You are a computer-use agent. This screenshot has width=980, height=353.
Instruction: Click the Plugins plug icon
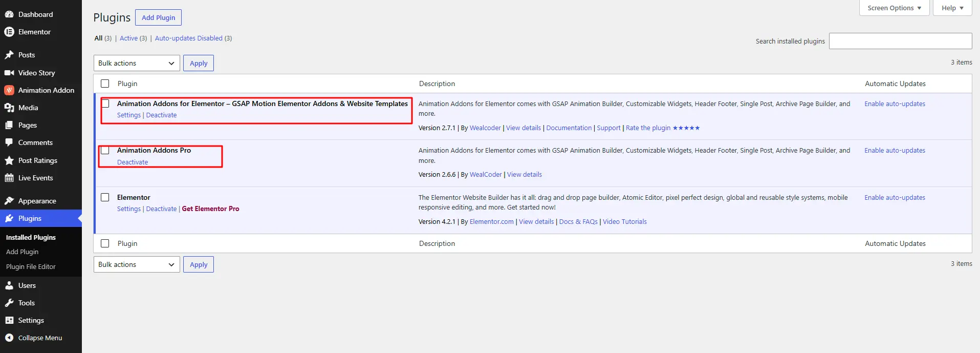tap(9, 218)
